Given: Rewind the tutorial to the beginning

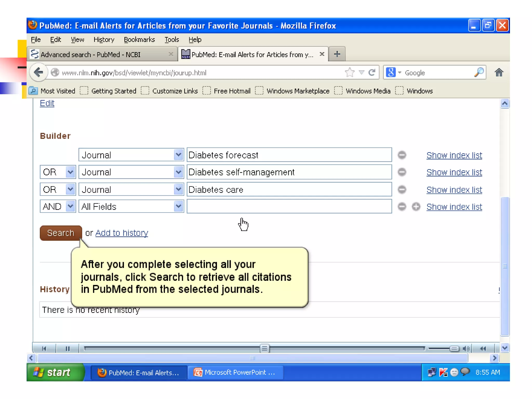Looking at the screenshot, I should point(44,349).
